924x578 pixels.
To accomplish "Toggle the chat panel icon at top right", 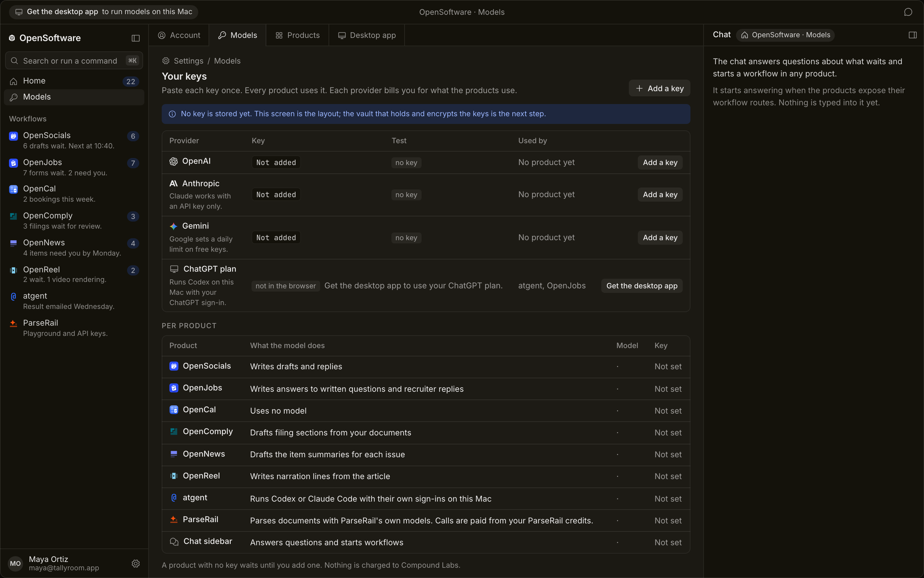I will tap(912, 35).
